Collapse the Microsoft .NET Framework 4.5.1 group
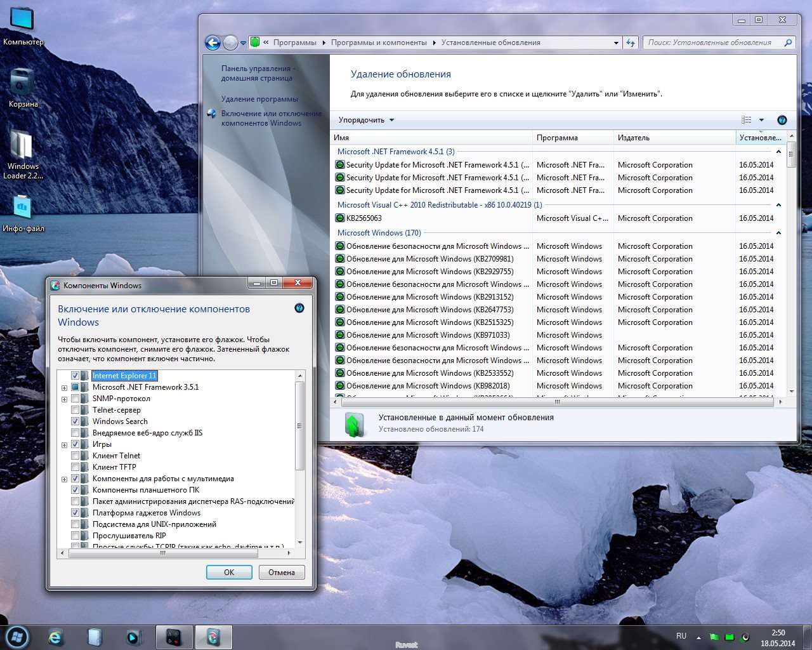 (x=779, y=152)
